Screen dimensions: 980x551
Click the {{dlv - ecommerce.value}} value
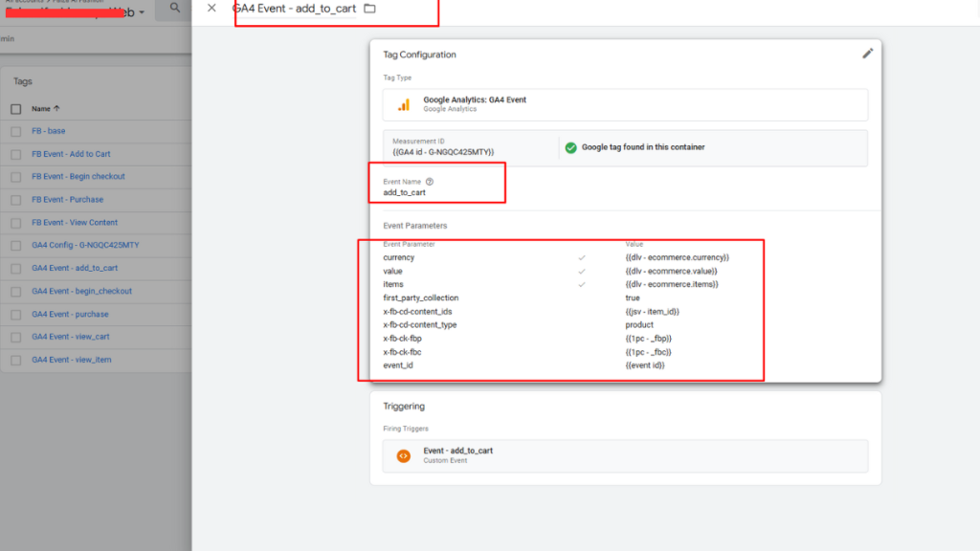coord(671,271)
